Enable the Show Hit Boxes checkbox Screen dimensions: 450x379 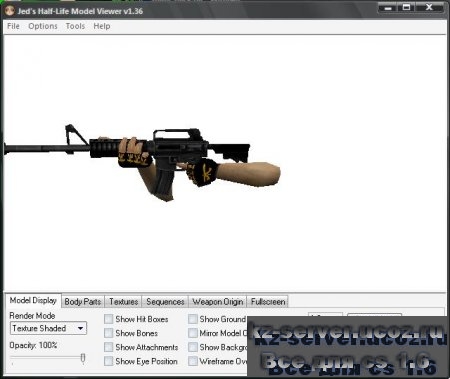click(x=109, y=319)
